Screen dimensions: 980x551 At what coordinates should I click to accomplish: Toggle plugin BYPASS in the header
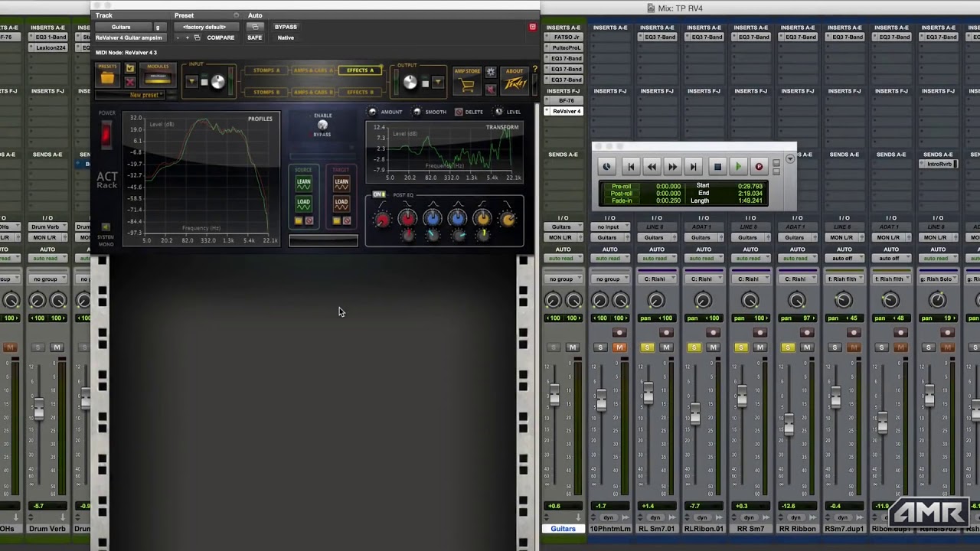pyautogui.click(x=286, y=27)
